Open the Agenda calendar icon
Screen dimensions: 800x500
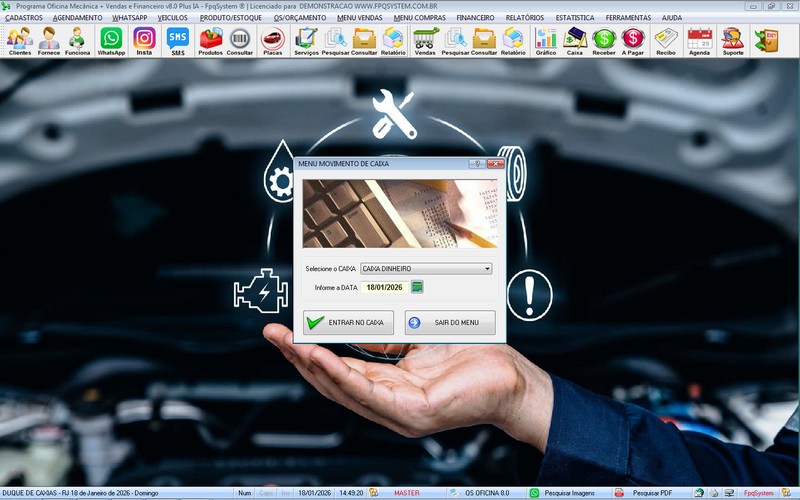(x=699, y=40)
